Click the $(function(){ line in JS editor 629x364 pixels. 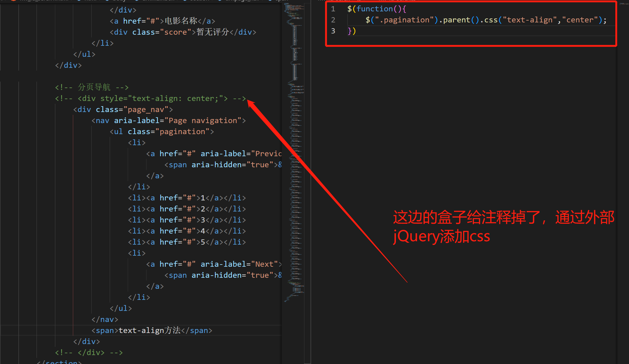[x=377, y=9]
